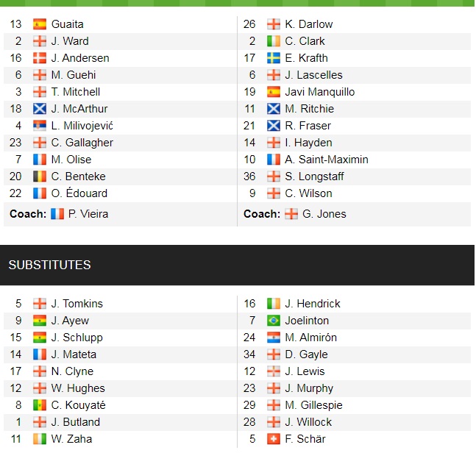Click the Substitutes section header
Screen dimensions: 476x453
point(50,265)
